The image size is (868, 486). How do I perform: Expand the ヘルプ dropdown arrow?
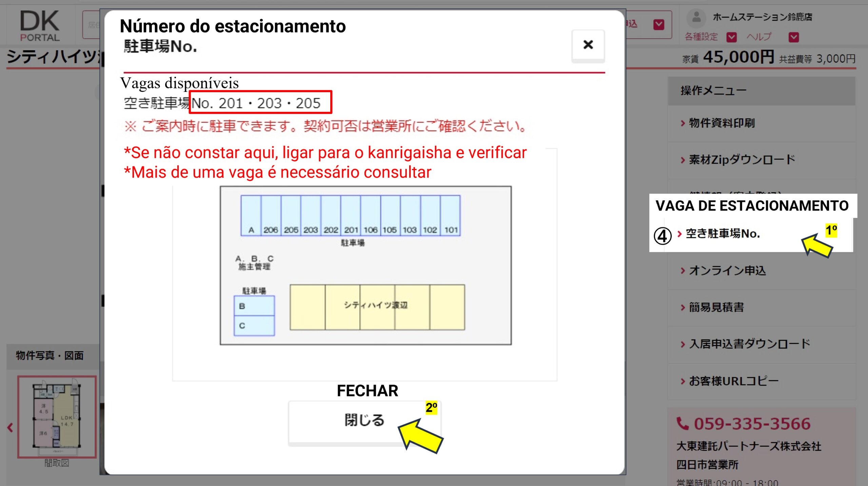coord(793,37)
